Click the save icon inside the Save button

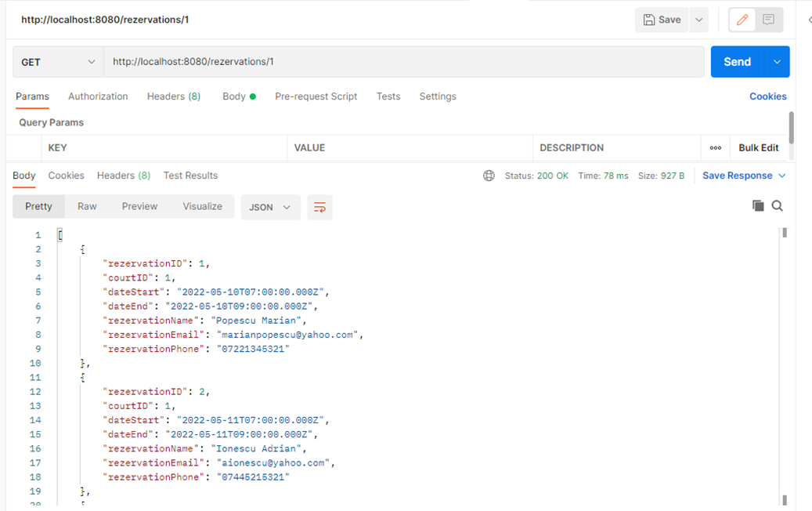[650, 20]
